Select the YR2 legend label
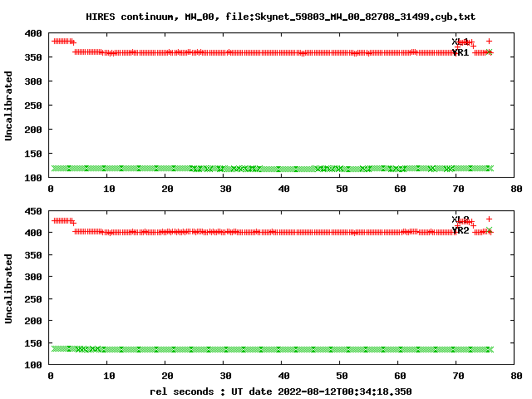 [461, 230]
